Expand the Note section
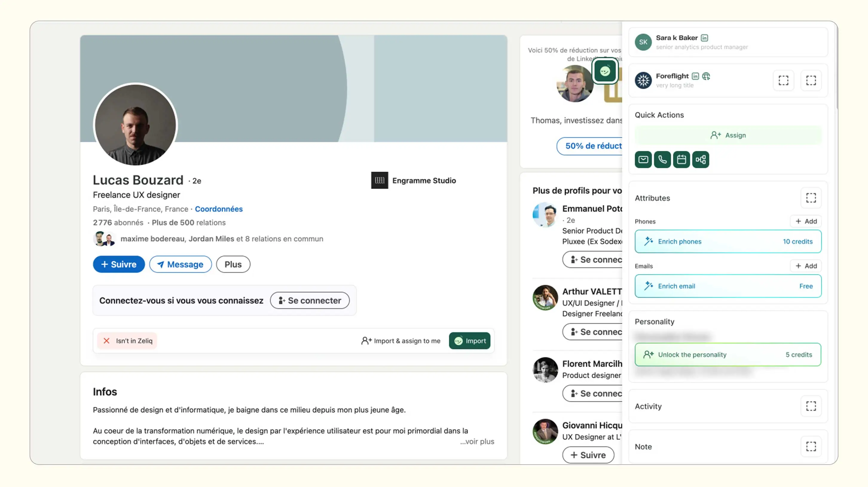868x487 pixels. click(x=811, y=447)
